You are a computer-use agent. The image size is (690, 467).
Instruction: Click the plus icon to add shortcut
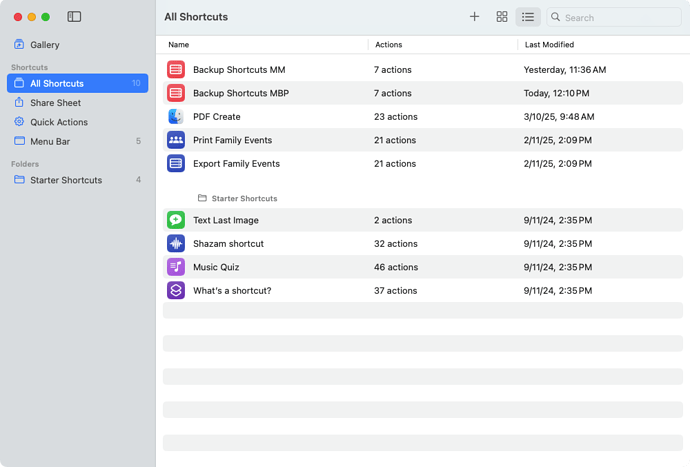pyautogui.click(x=474, y=17)
